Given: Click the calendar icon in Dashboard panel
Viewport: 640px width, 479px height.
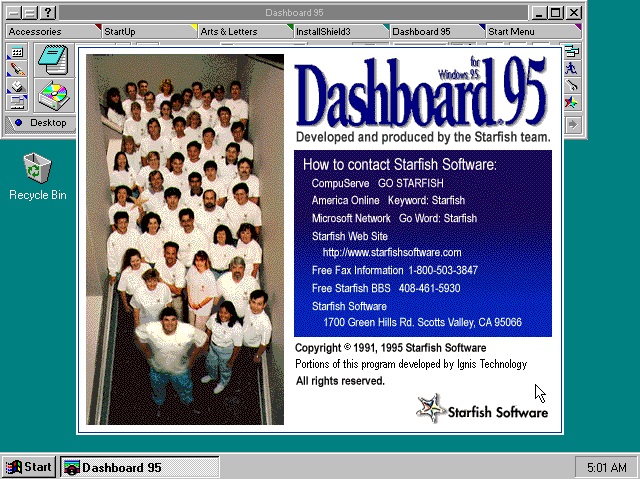Looking at the screenshot, I should tap(17, 52).
